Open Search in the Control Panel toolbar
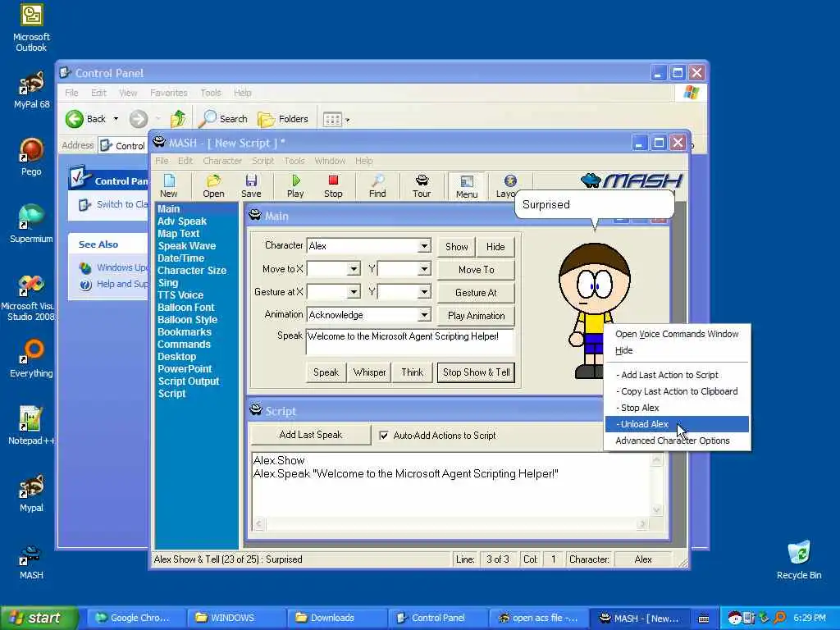Image resolution: width=840 pixels, height=630 pixels. pyautogui.click(x=223, y=119)
